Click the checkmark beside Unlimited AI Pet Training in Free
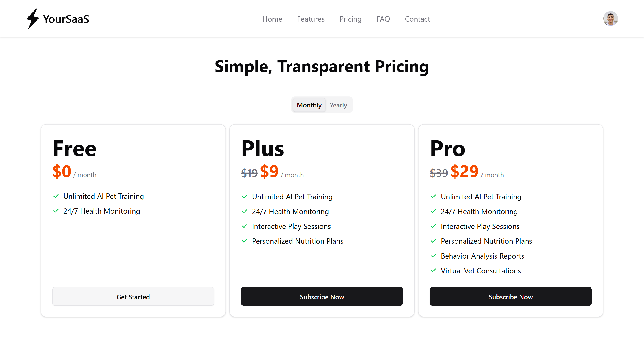 [x=56, y=196]
